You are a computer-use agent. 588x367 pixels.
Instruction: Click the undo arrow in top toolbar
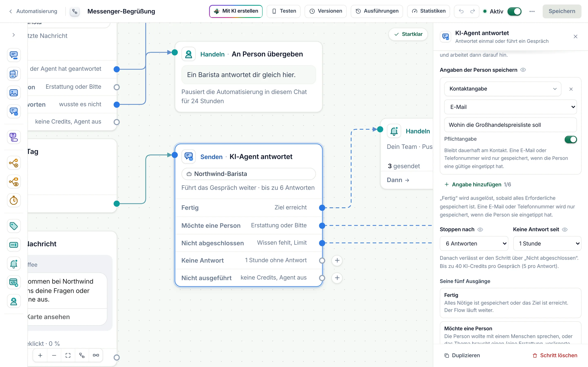pos(461,11)
